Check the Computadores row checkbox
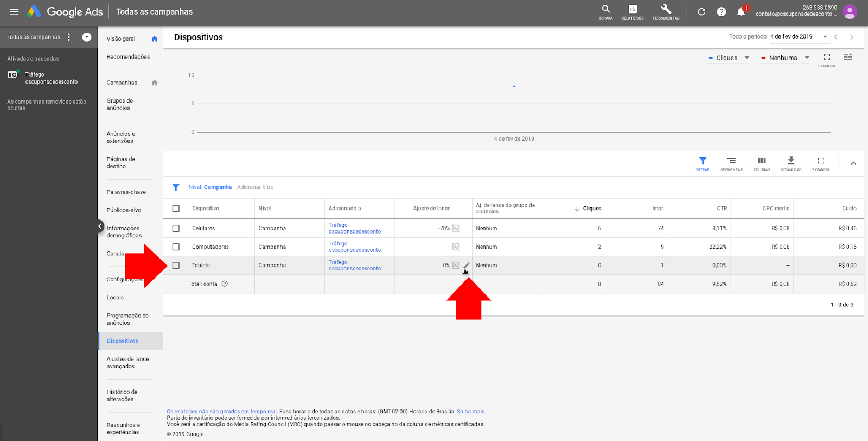The image size is (868, 441). 176,247
